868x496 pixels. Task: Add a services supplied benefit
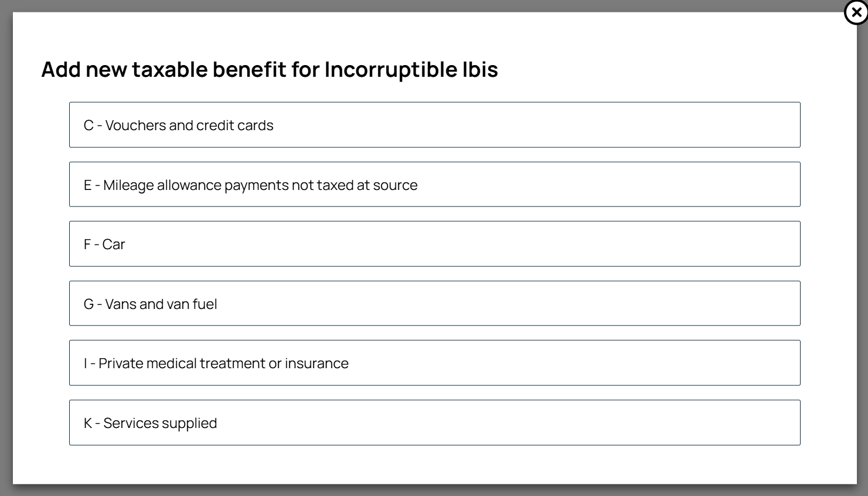[x=434, y=423]
